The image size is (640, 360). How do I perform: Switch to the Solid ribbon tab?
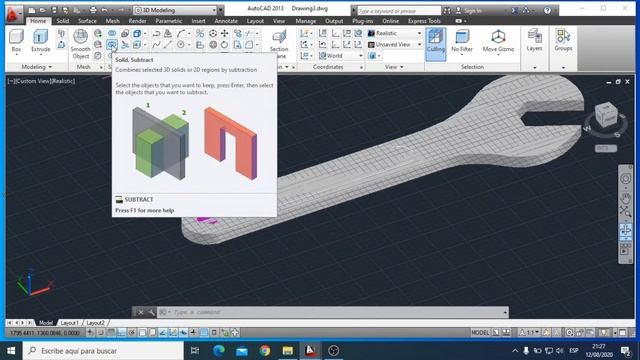pos(62,21)
